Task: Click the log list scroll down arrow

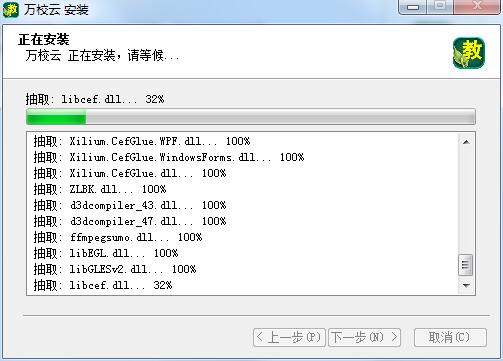Action: coord(466,285)
